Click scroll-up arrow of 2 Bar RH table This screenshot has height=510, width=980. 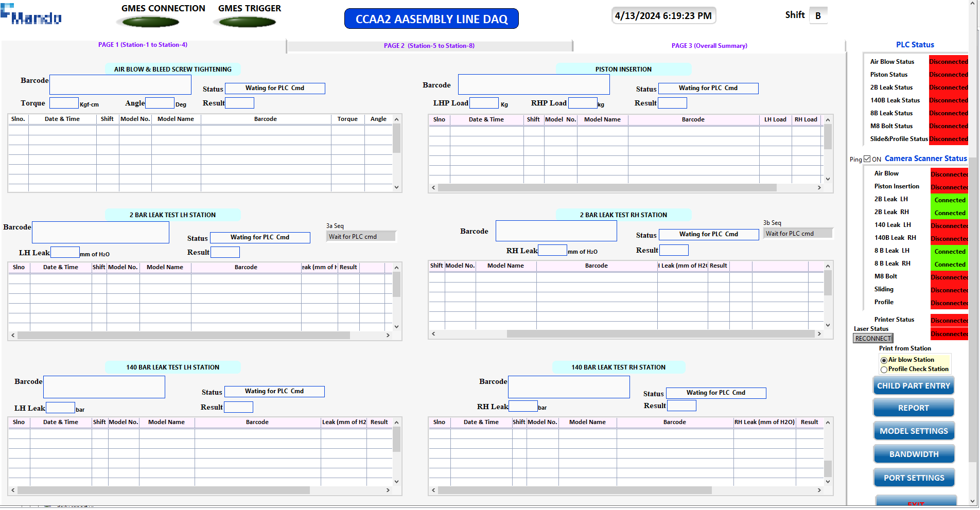pos(828,266)
